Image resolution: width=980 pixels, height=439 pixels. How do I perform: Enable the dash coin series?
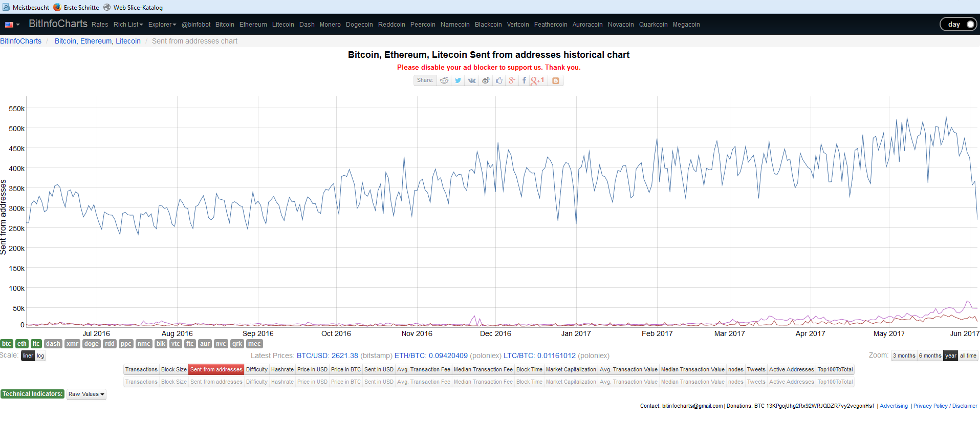[x=53, y=344]
